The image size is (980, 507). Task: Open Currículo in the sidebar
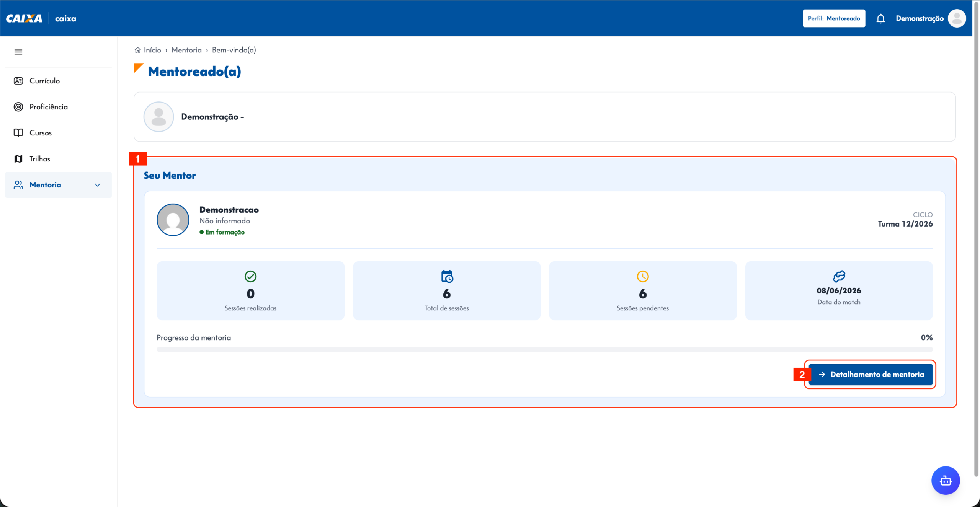tap(58, 81)
